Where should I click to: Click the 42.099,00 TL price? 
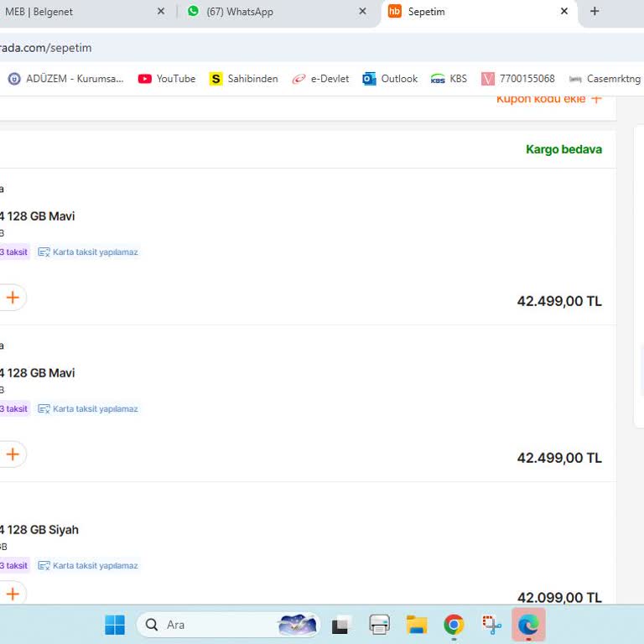(559, 598)
